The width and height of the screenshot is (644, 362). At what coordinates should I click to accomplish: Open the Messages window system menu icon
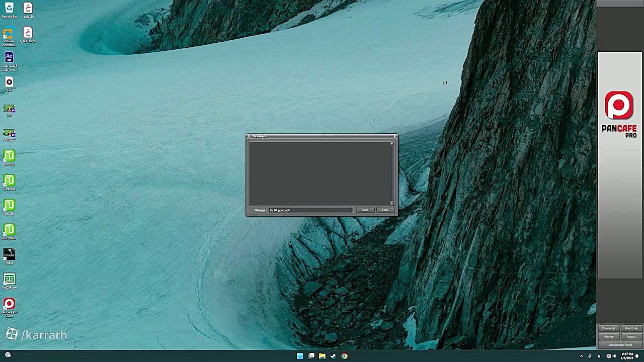pos(249,136)
